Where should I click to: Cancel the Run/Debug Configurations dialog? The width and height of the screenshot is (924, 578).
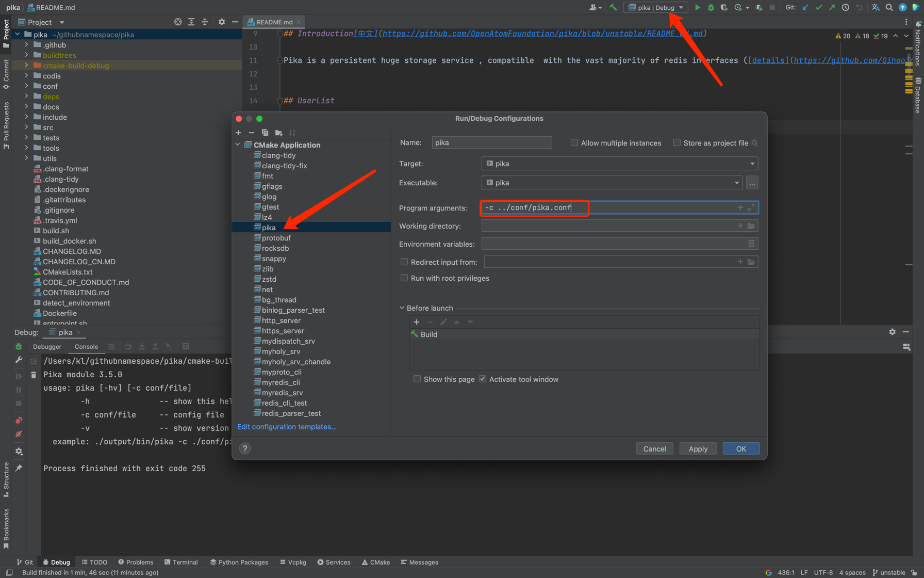[654, 448]
